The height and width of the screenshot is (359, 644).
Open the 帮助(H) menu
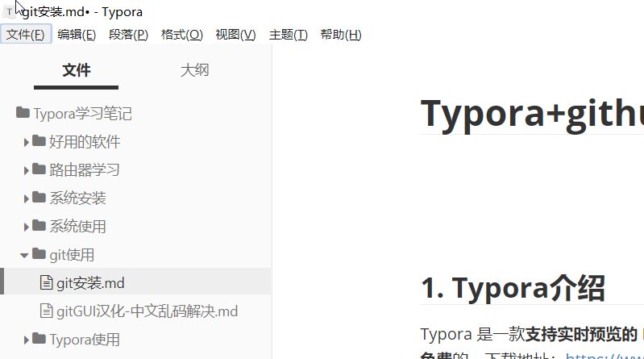point(341,34)
